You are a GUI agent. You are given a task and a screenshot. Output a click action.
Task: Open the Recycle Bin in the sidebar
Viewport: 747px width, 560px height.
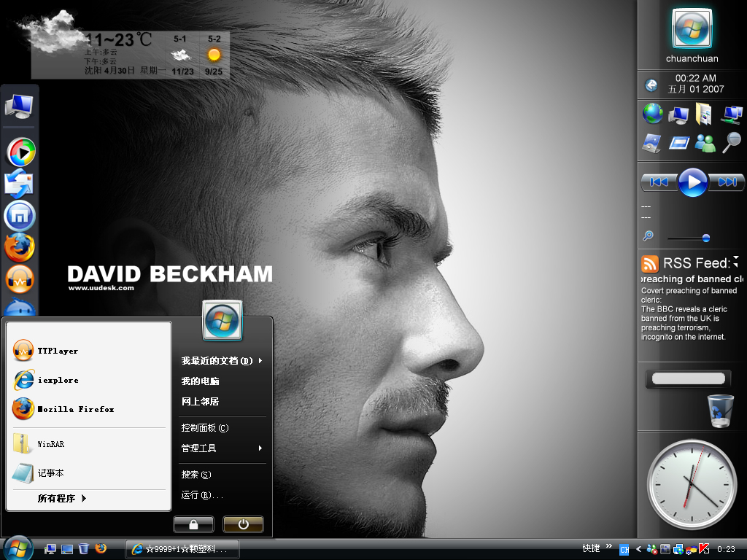click(720, 411)
